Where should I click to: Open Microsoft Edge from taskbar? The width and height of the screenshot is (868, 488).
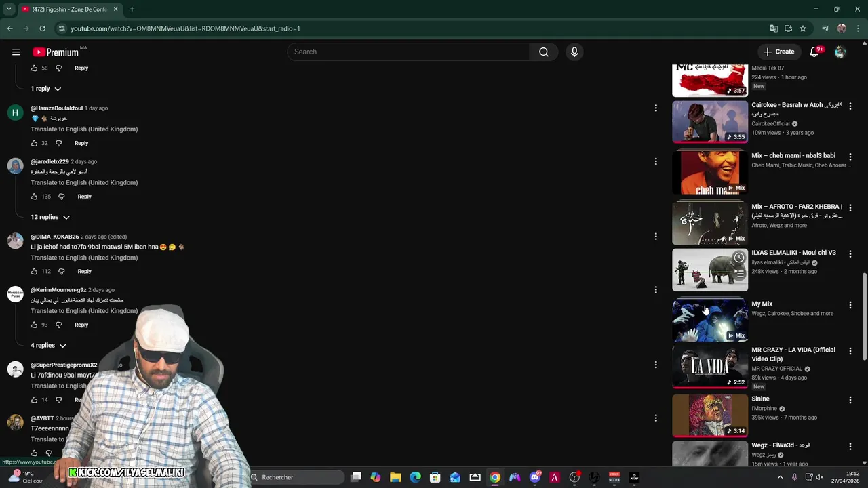pos(415,477)
